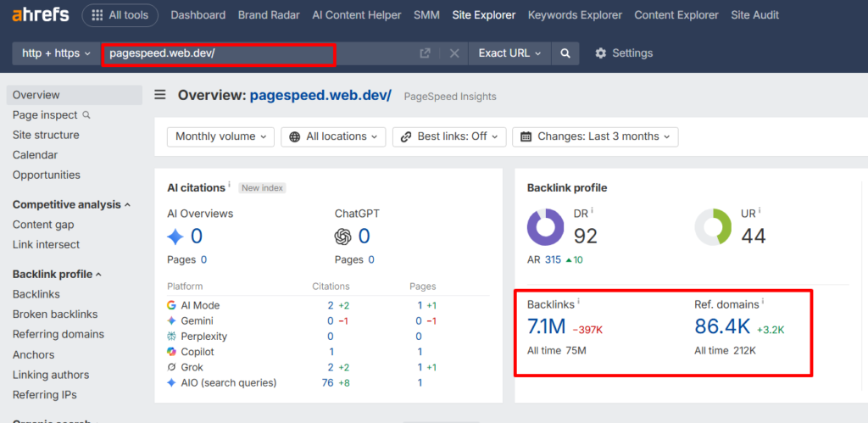This screenshot has height=423, width=868.
Task: Open Referring IPs report
Action: click(44, 395)
